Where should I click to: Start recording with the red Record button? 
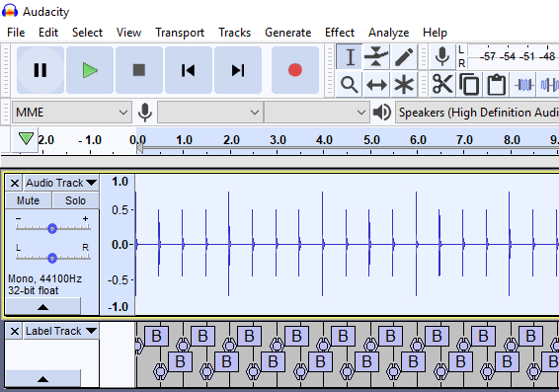[295, 70]
